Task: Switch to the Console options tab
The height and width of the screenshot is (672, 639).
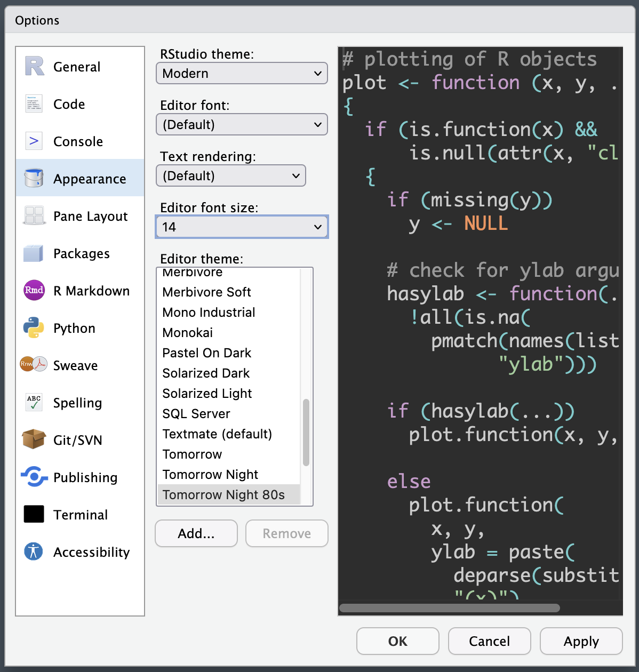Action: point(80,141)
